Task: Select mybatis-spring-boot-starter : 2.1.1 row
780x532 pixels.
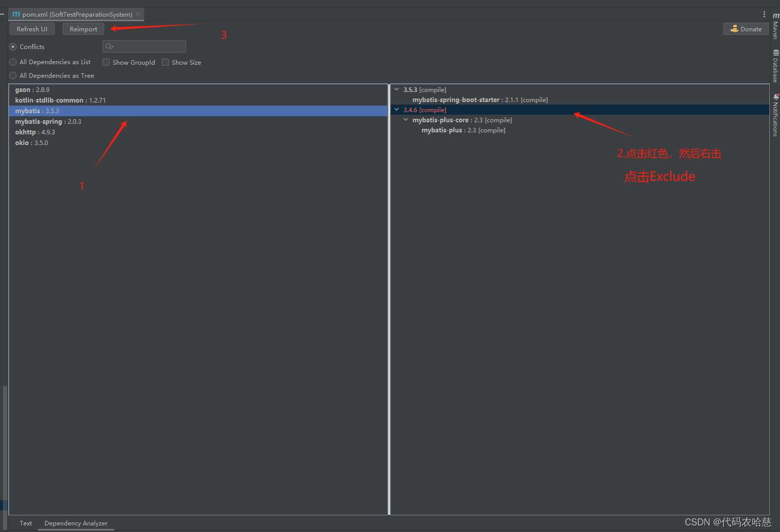Action: [580, 100]
